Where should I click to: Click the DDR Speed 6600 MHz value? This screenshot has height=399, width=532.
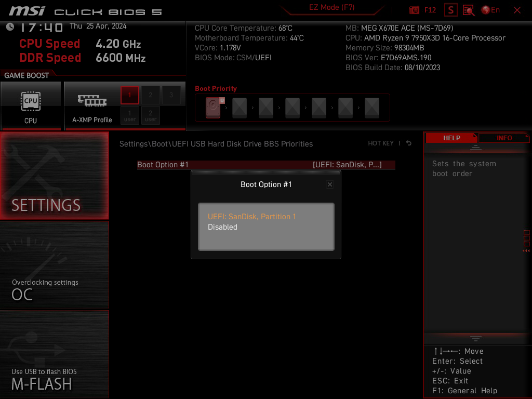[x=121, y=58]
